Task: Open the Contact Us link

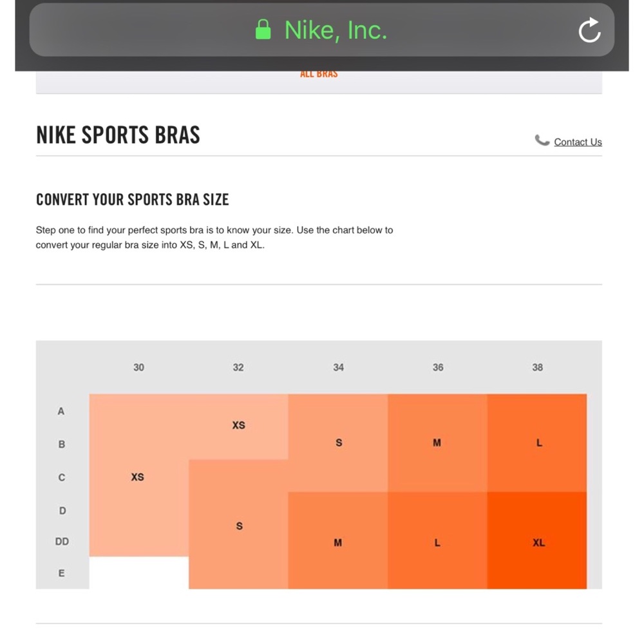Action: click(x=578, y=142)
